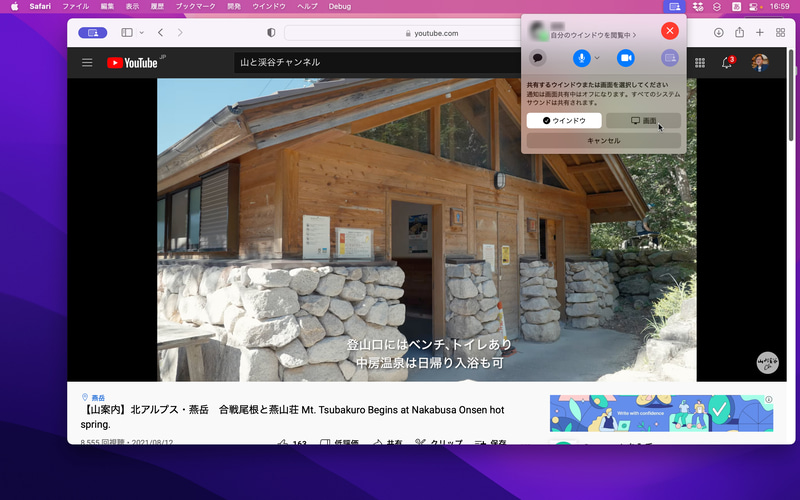The image size is (800, 500).
Task: Open the YouTube apps grid
Action: (x=700, y=63)
